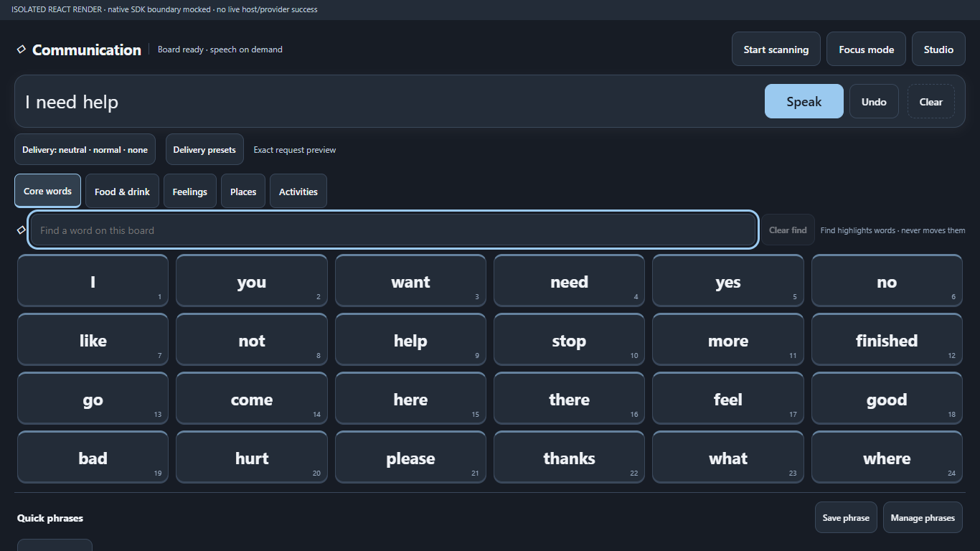Click the Save phrase button
The image size is (980, 551).
pyautogui.click(x=846, y=517)
